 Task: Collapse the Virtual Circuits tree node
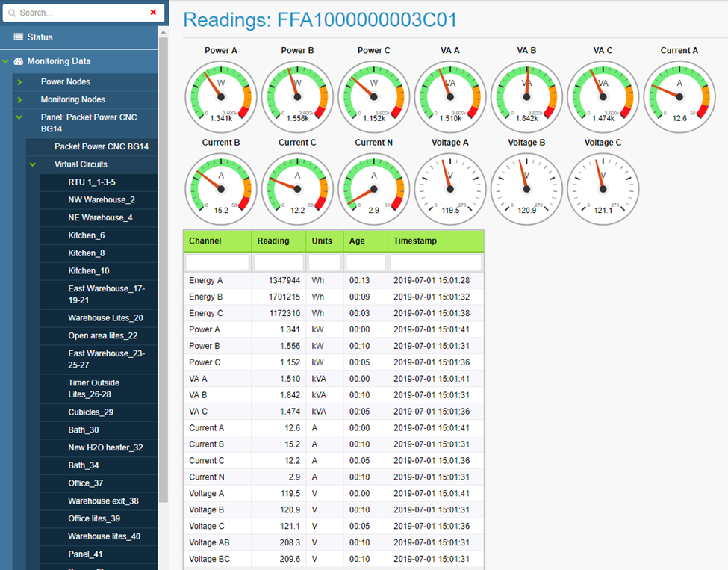33,164
